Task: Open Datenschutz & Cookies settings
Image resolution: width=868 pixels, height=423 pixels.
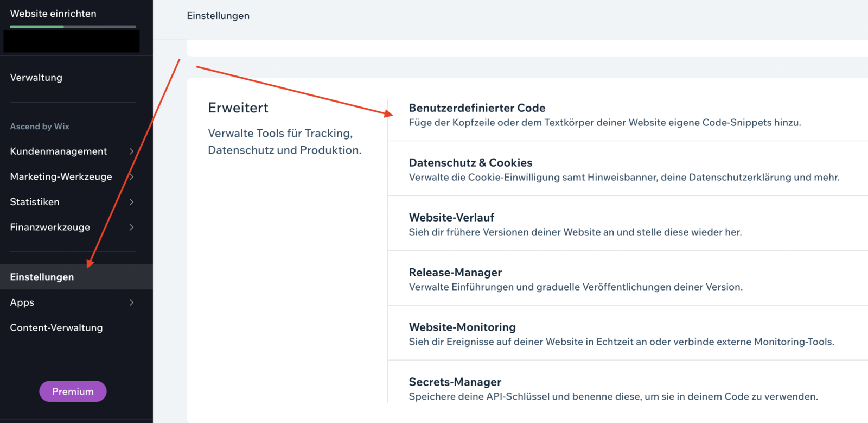Action: pos(470,163)
